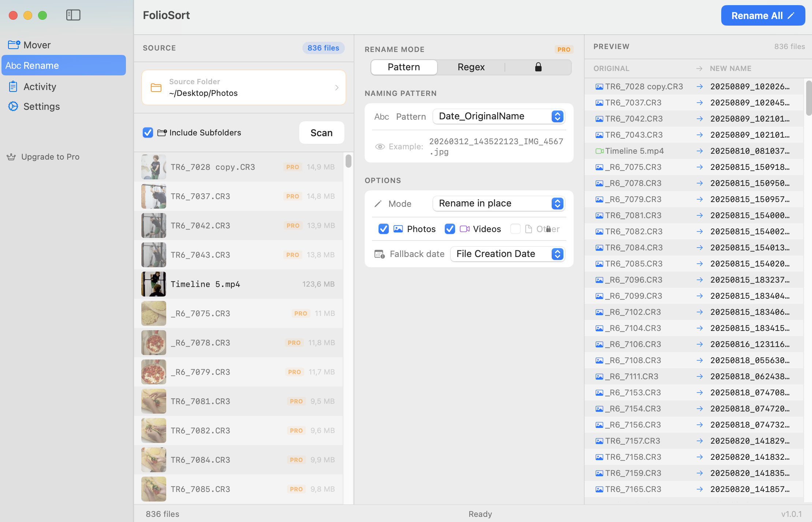Image resolution: width=812 pixels, height=522 pixels.
Task: Open the Activity section
Action: 64,87
